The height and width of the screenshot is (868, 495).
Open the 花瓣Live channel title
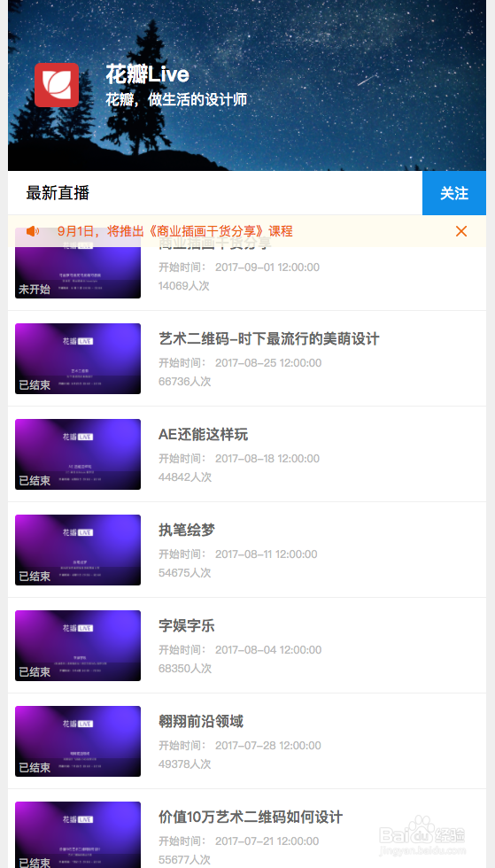(147, 74)
